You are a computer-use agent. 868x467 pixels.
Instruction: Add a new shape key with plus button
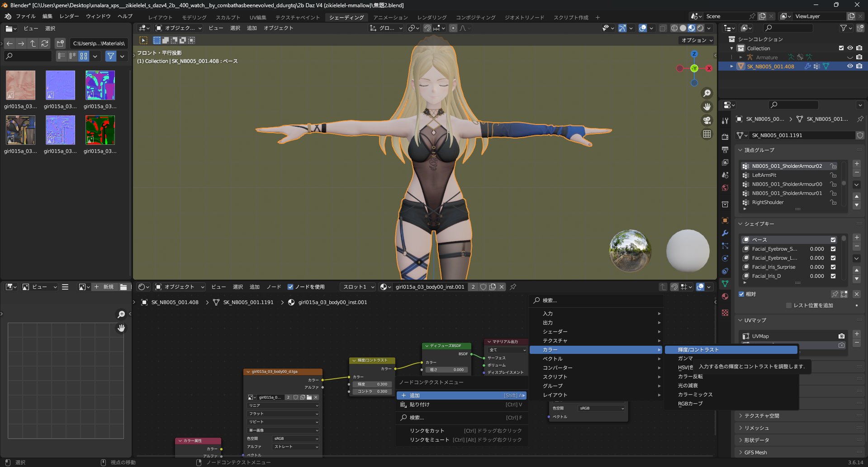pyautogui.click(x=857, y=238)
